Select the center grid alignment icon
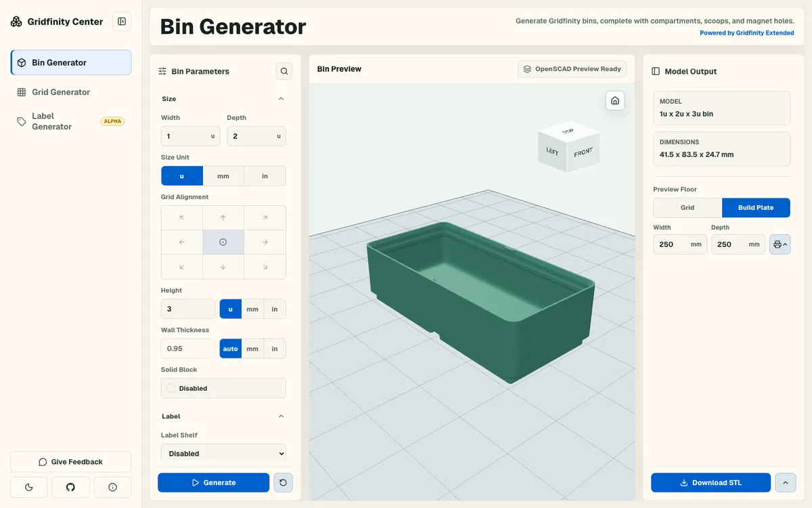 [x=223, y=242]
